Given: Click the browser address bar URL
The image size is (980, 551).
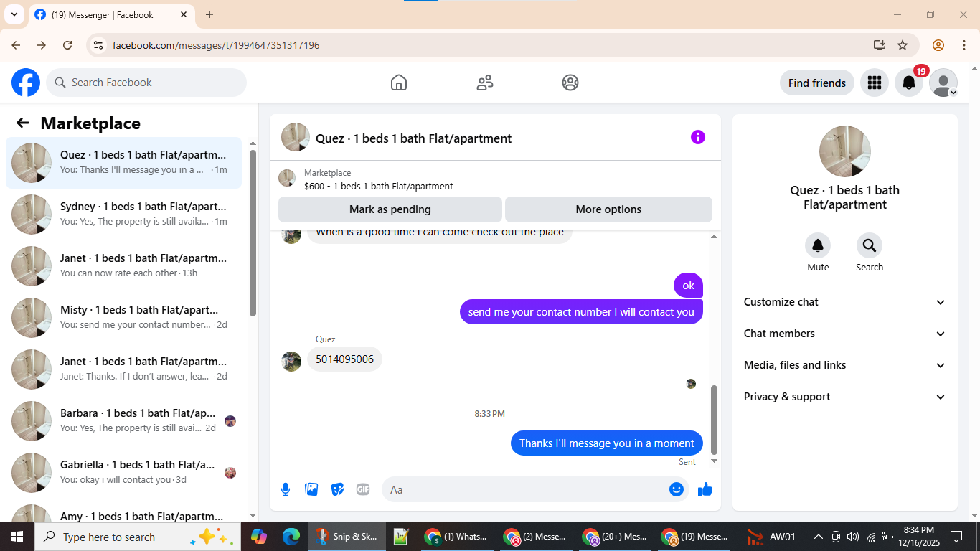Looking at the screenshot, I should (216, 45).
